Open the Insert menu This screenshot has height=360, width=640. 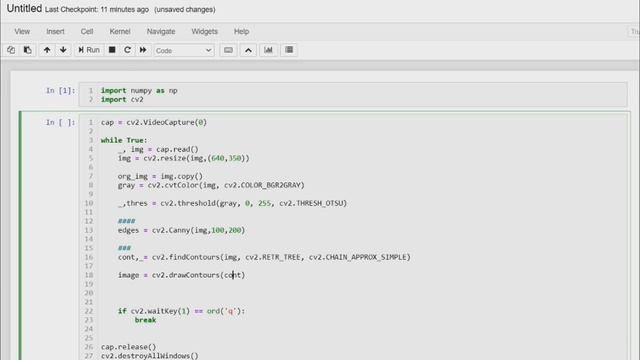click(55, 31)
